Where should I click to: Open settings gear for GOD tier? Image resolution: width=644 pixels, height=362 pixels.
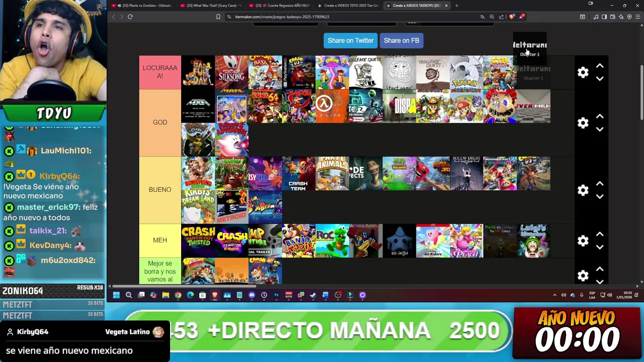[583, 123]
